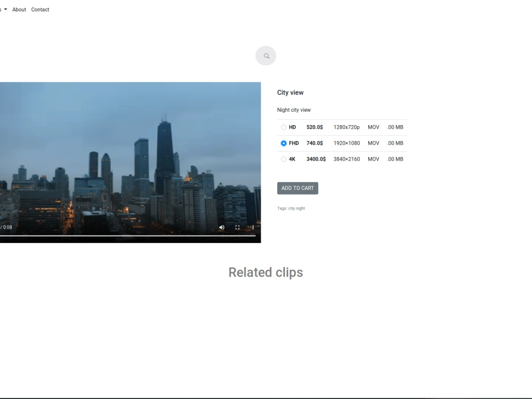
Task: Select the HD radio button
Action: (x=284, y=127)
